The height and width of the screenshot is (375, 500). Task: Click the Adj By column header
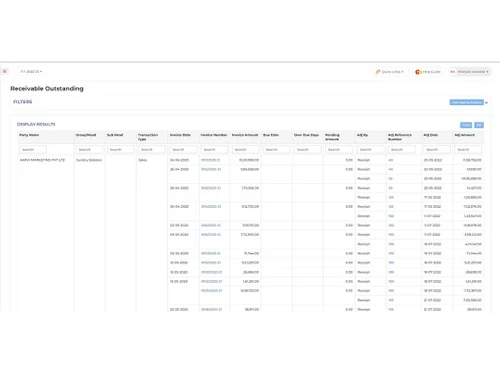coord(362,135)
